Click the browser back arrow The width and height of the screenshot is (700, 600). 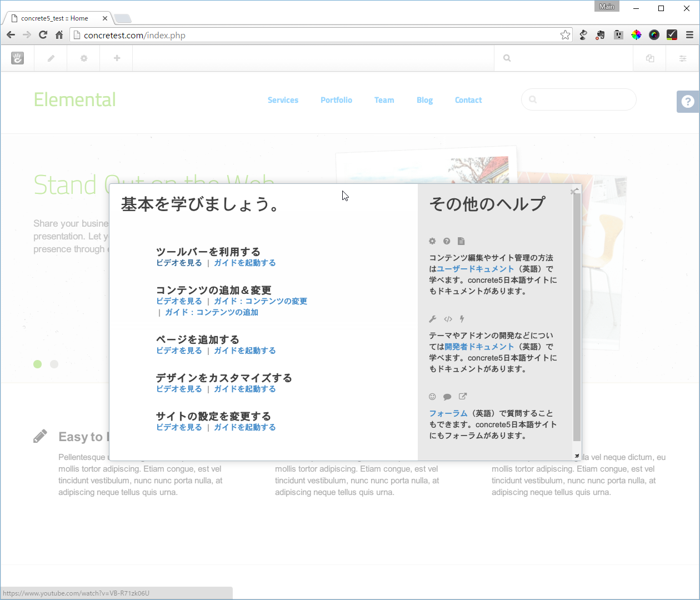tap(11, 35)
